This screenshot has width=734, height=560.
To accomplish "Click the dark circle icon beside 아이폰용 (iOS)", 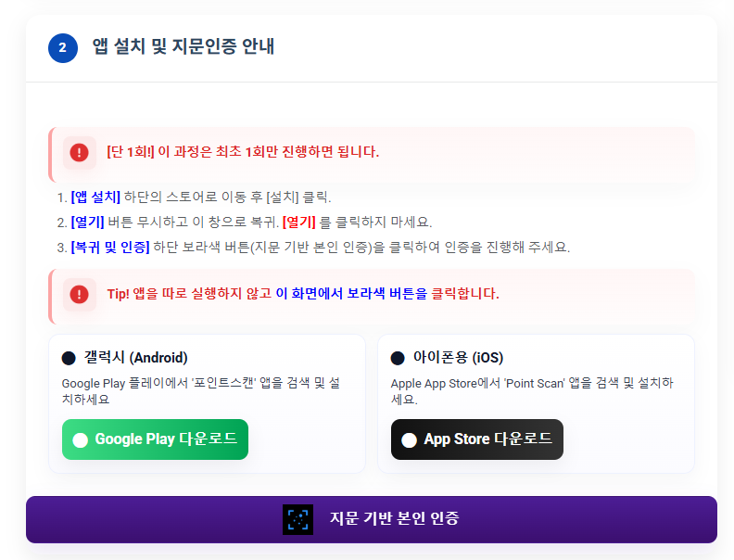I will [398, 358].
